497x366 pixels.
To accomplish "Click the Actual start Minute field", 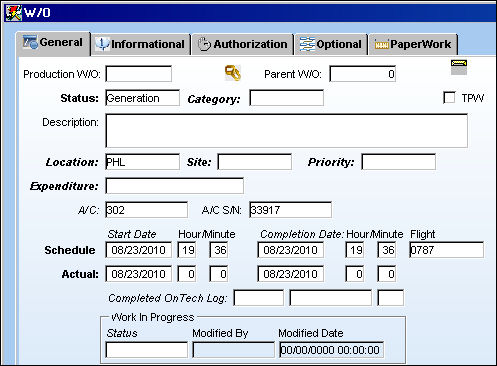I will click(219, 274).
